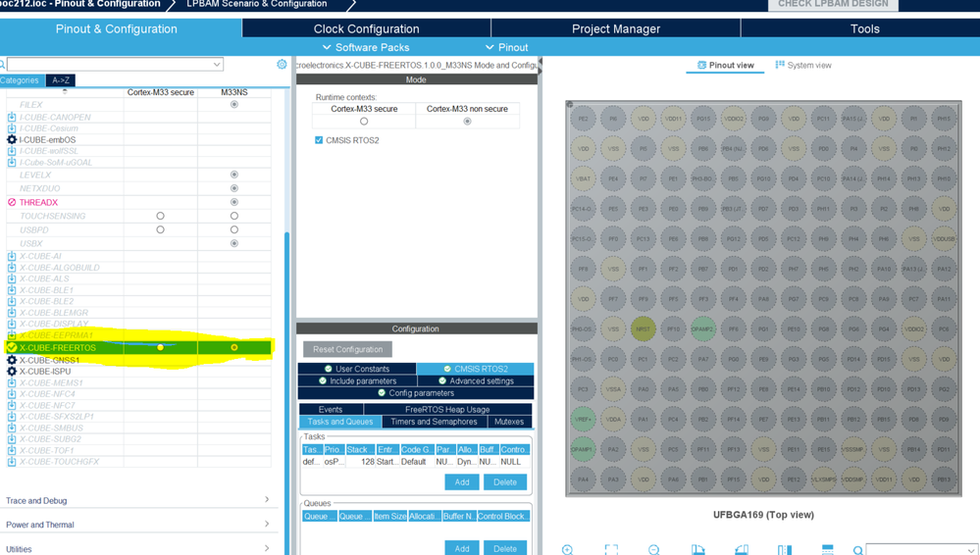
Task: Open the Software Packs dropdown menu
Action: (366, 47)
